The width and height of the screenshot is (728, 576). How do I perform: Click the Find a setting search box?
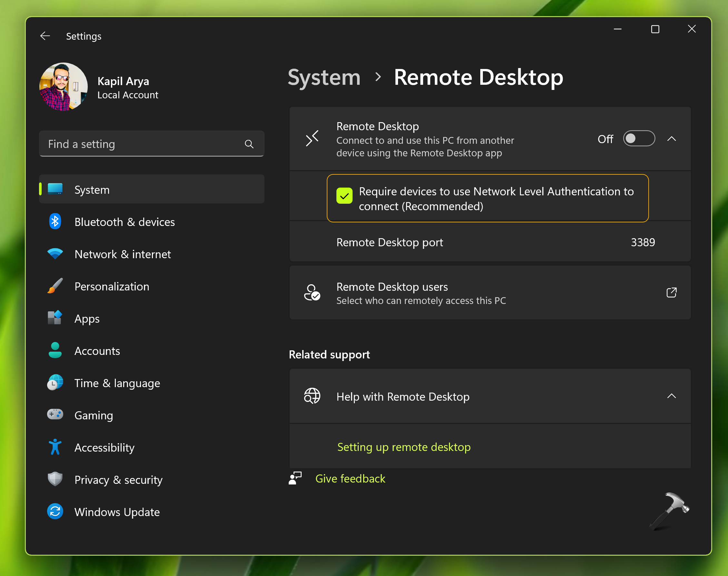pyautogui.click(x=142, y=144)
